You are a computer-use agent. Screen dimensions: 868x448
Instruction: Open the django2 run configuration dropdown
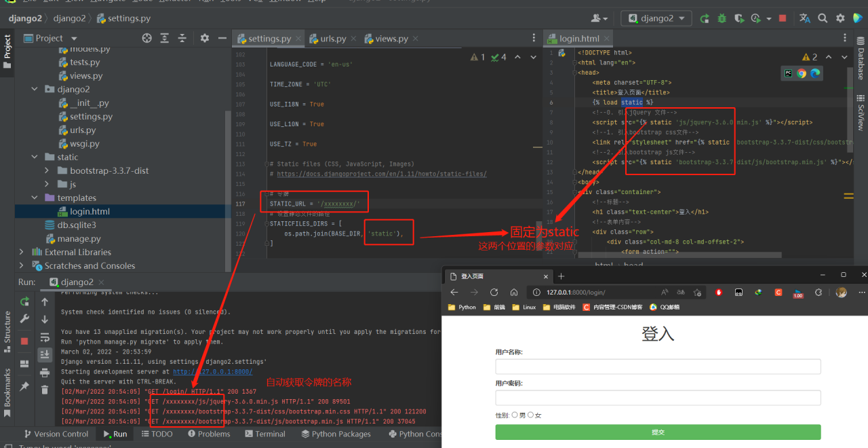pos(656,18)
